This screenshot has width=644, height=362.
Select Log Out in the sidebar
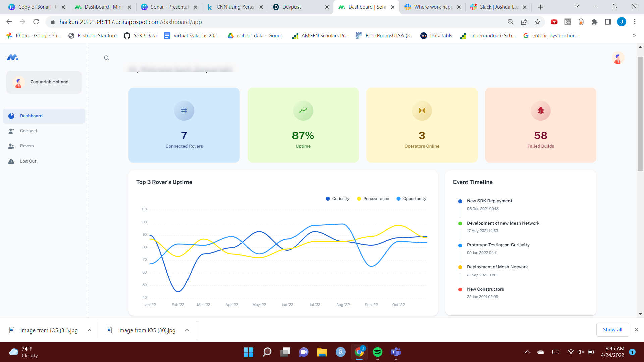(28, 161)
